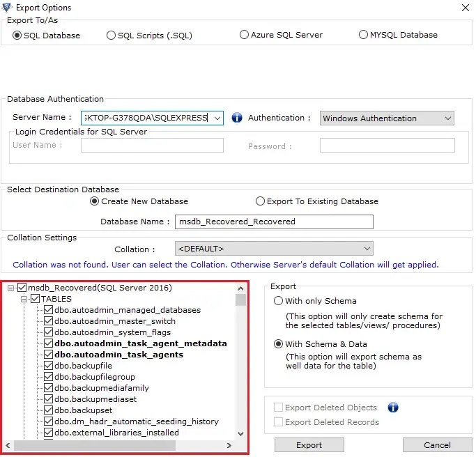
Task: Uncheck dbo.autoadmin_system_flags checkbox
Action: (x=49, y=332)
